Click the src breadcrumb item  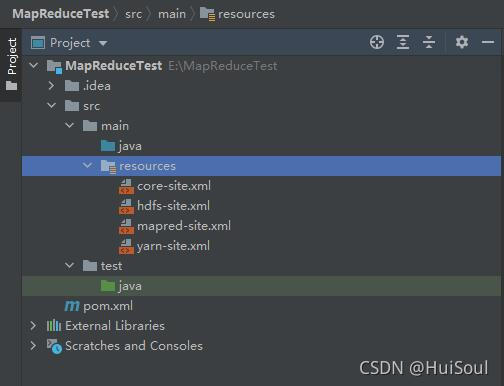133,14
